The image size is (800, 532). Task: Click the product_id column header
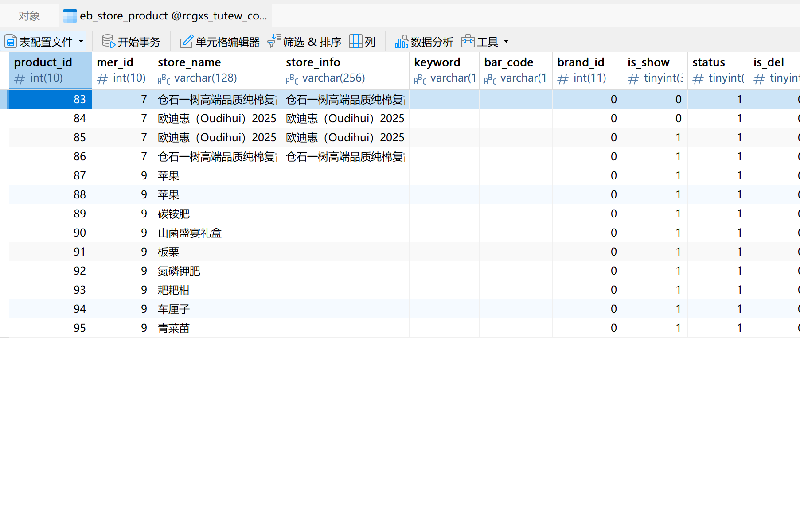click(x=50, y=70)
